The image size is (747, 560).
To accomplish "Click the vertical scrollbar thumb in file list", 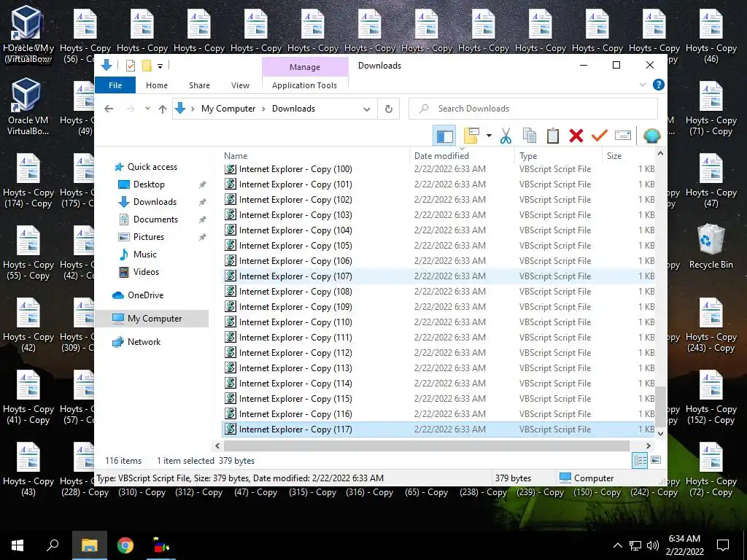I will 660,407.
